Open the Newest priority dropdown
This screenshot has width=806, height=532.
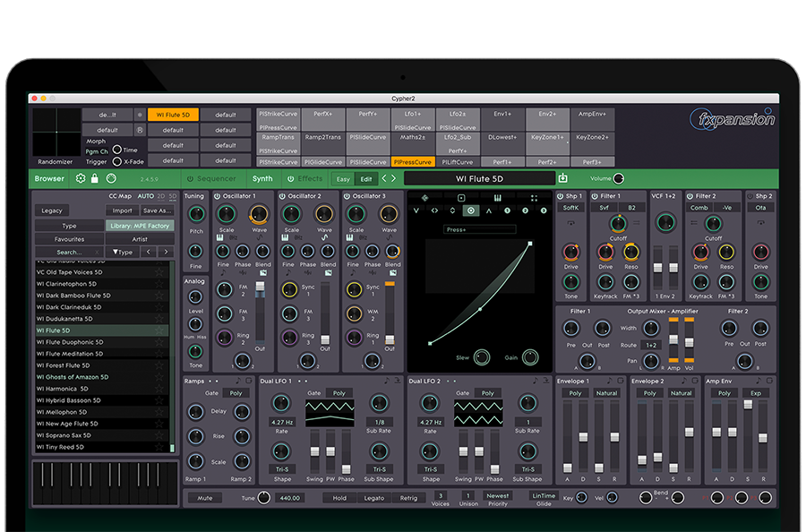(498, 496)
